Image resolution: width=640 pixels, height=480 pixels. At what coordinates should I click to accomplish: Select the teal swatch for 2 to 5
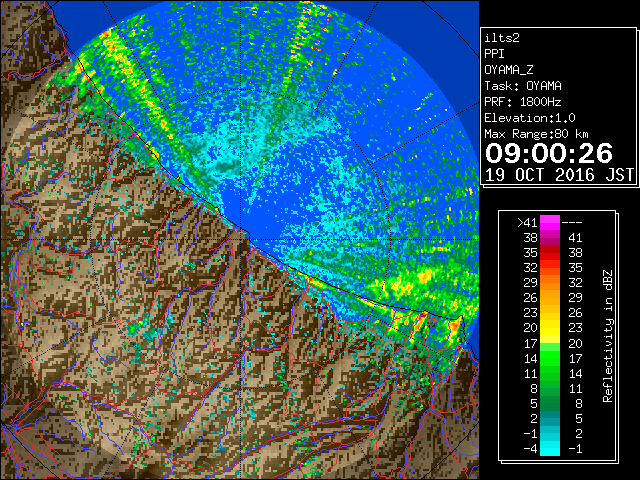[x=550, y=418]
